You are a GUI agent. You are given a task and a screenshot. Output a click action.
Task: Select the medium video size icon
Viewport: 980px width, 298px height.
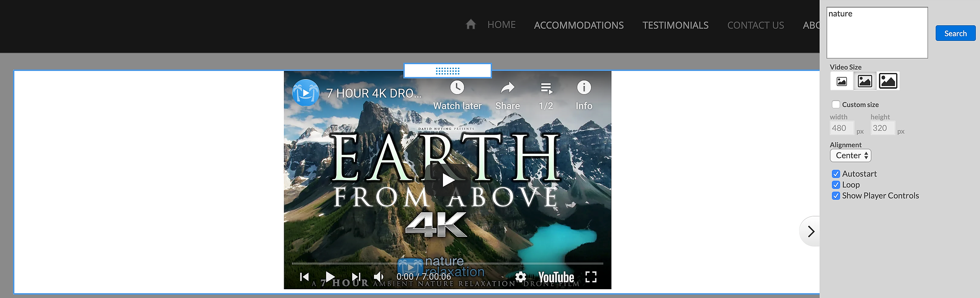865,81
